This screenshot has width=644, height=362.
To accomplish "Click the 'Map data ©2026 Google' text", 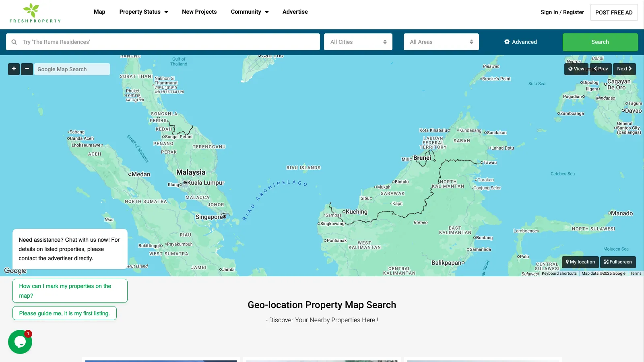I will [x=603, y=274].
